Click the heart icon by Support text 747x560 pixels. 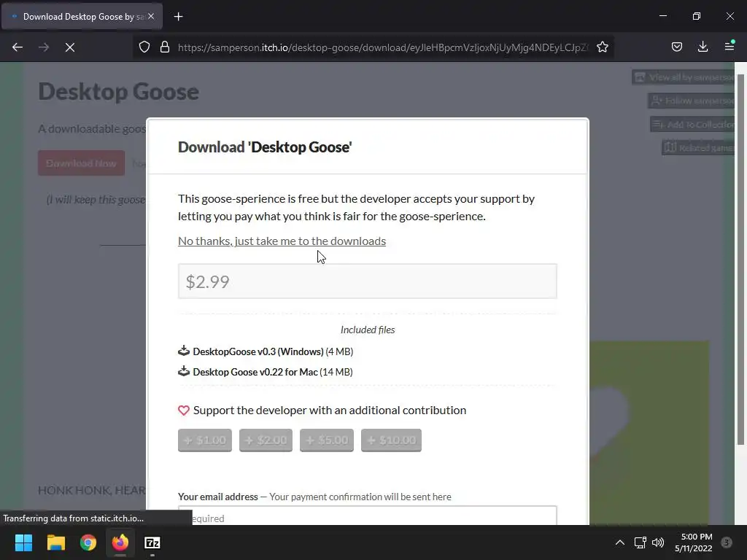(x=184, y=411)
